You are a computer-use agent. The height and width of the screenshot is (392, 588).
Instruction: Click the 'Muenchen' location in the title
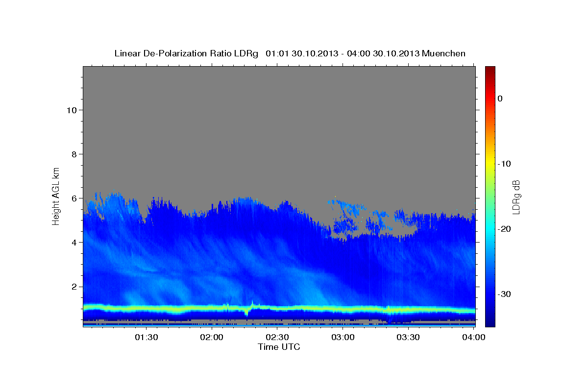coord(444,53)
